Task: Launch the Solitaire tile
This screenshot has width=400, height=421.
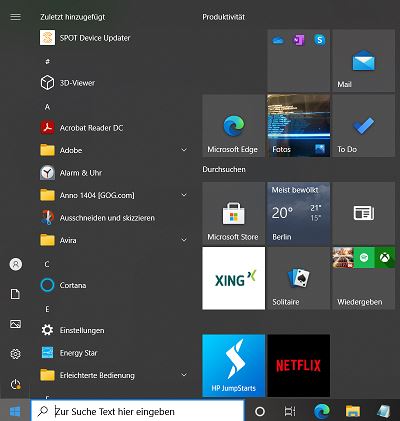Action: pyautogui.click(x=299, y=278)
